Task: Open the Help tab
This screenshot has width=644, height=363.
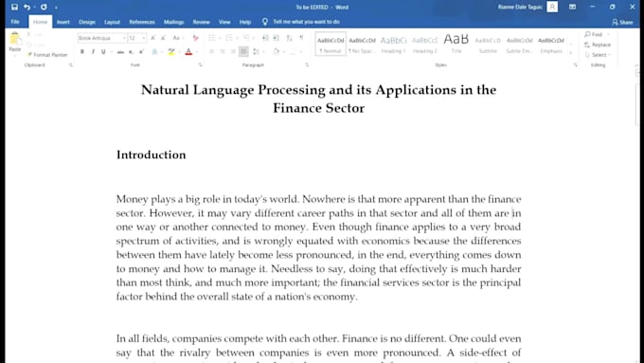Action: coord(245,22)
